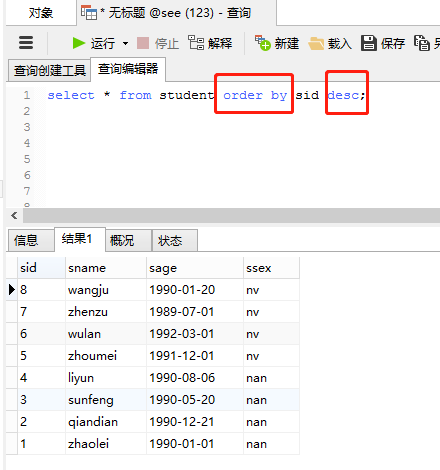Select the date cell 1990-01-20

click(x=195, y=290)
